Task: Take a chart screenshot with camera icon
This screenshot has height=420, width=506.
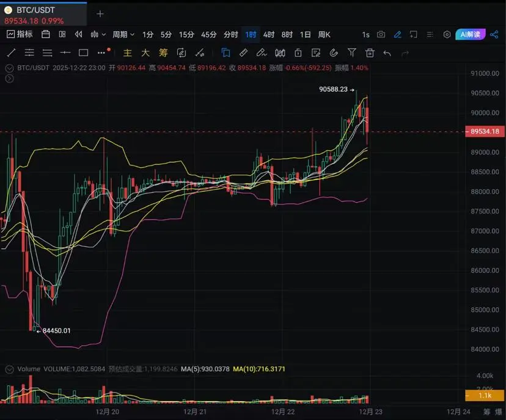Action: point(381,34)
